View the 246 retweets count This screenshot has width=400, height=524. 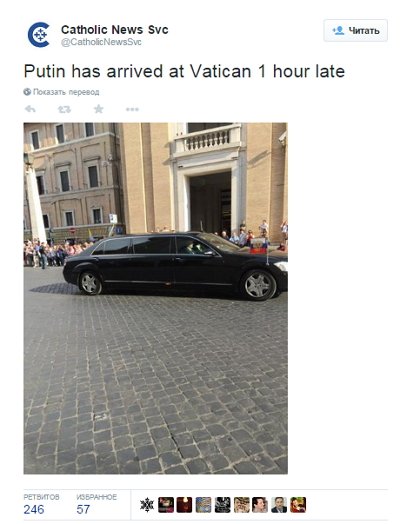tap(34, 509)
